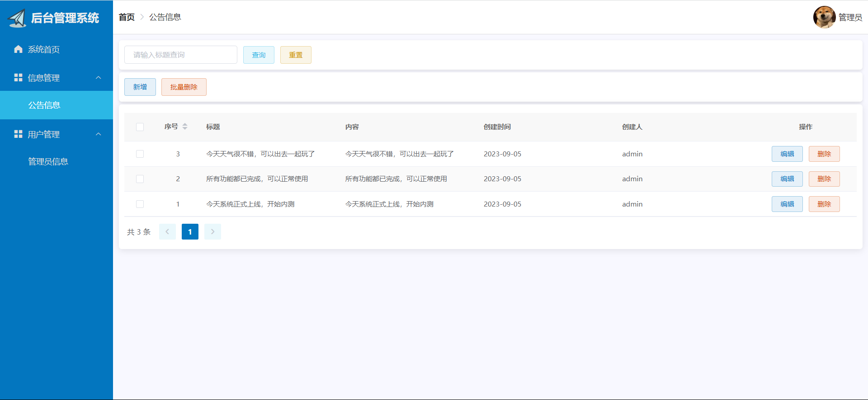Open the admin avatar picture
868x400 pixels.
(824, 17)
